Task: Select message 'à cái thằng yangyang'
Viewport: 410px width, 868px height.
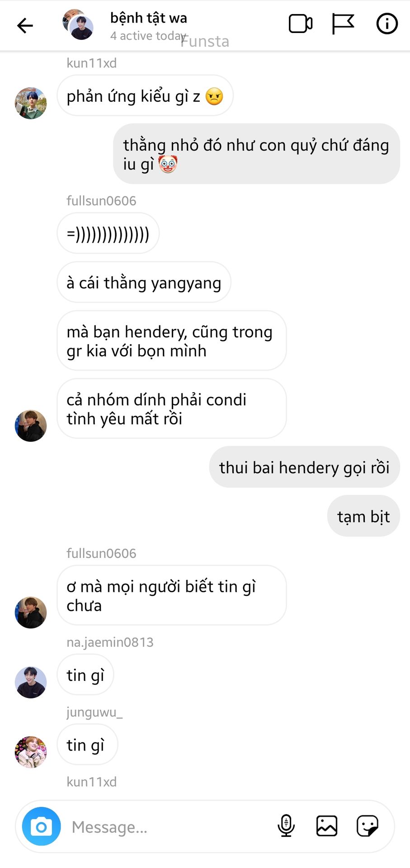Action: [144, 283]
